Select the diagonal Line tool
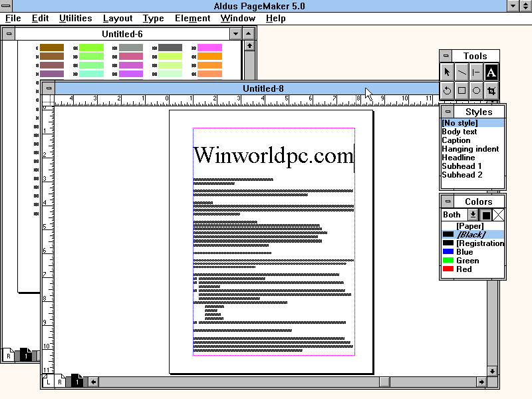The width and height of the screenshot is (532, 399). click(x=462, y=72)
